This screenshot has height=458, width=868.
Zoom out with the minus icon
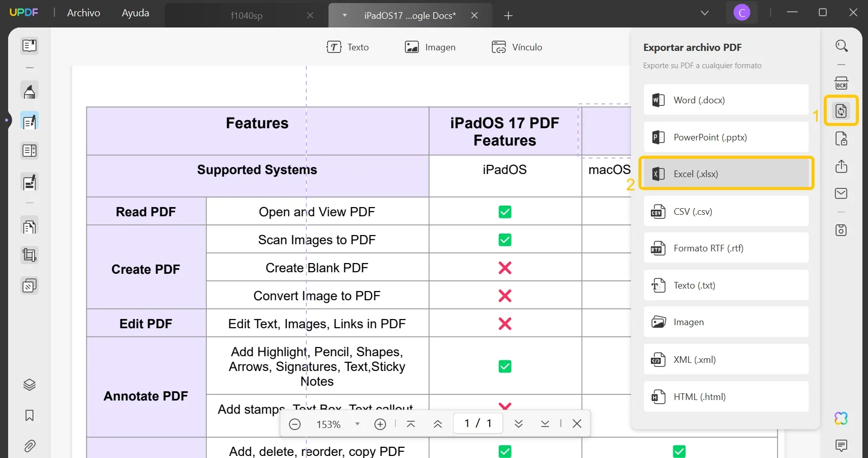[295, 424]
